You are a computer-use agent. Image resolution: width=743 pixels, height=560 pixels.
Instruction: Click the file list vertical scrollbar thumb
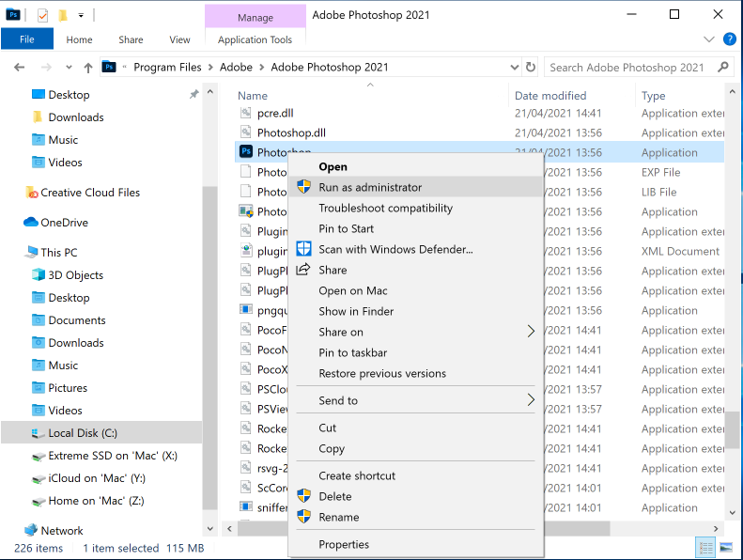(732, 430)
